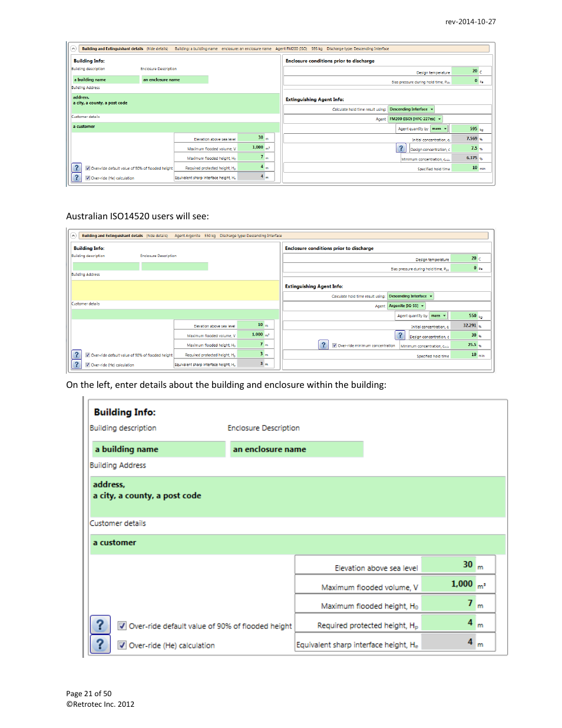The image size is (562, 728).
Task: Click 'a building name' in enlarged Building Info
Action: click(158, 449)
